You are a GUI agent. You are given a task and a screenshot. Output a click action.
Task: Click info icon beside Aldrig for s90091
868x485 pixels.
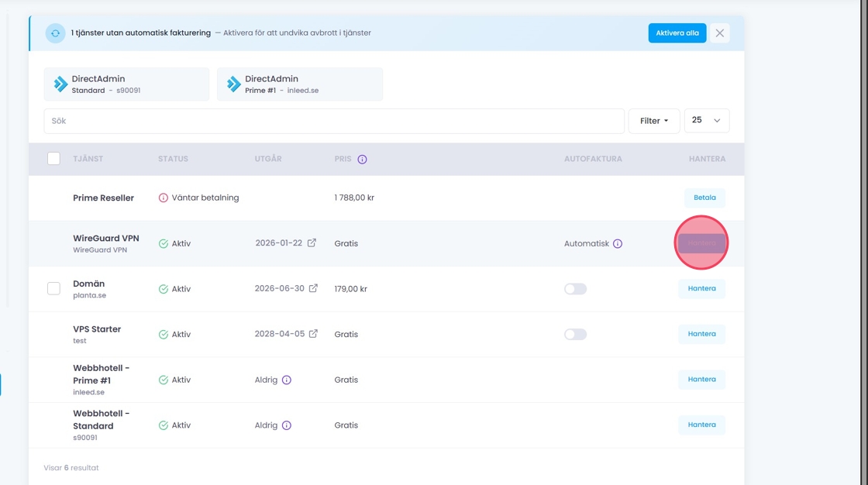point(287,426)
